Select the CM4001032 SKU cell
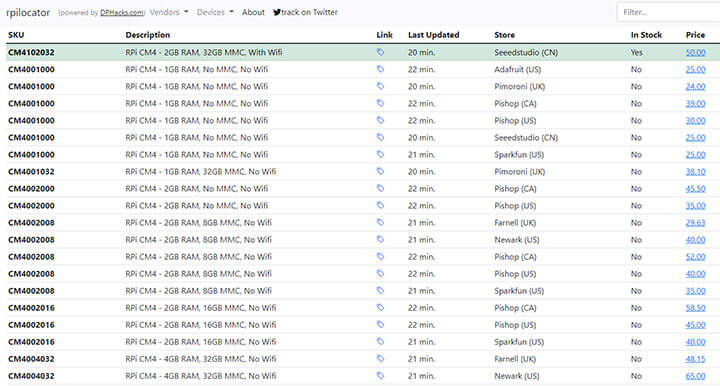Image resolution: width=720 pixels, height=386 pixels. coord(31,172)
